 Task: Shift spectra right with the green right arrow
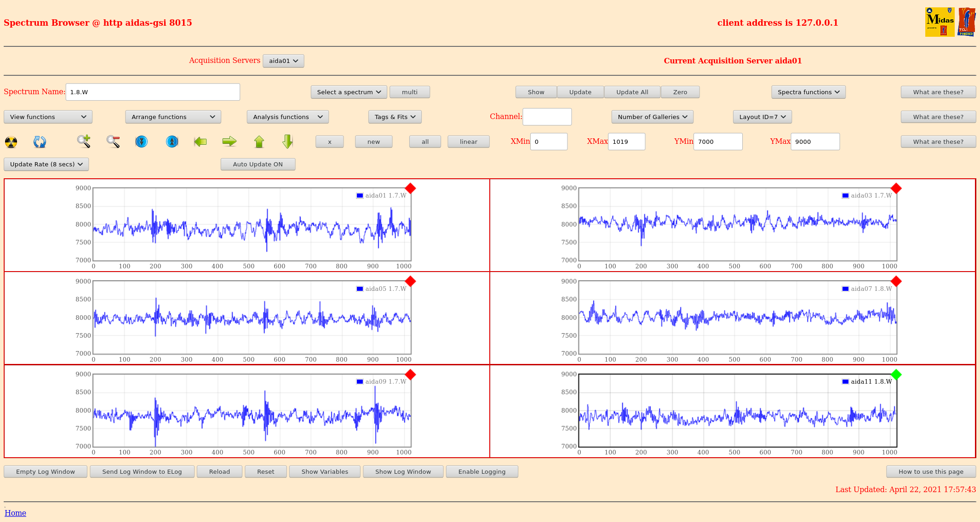click(229, 142)
